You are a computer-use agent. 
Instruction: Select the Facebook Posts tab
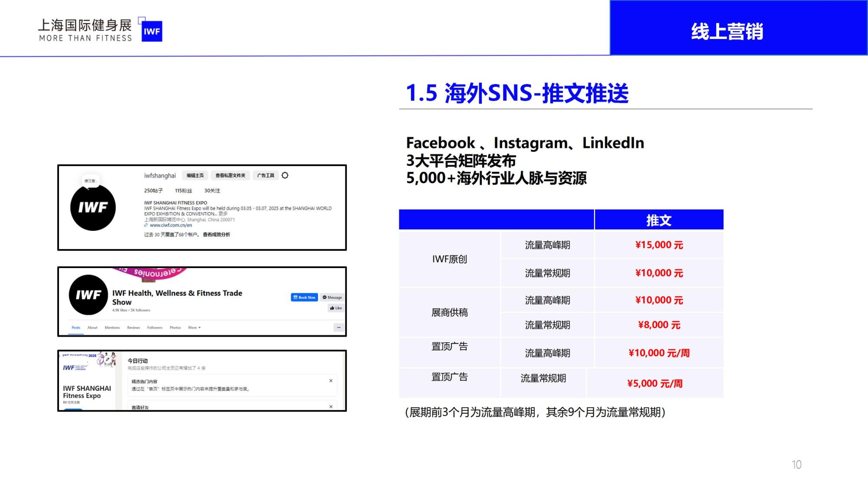pyautogui.click(x=76, y=328)
